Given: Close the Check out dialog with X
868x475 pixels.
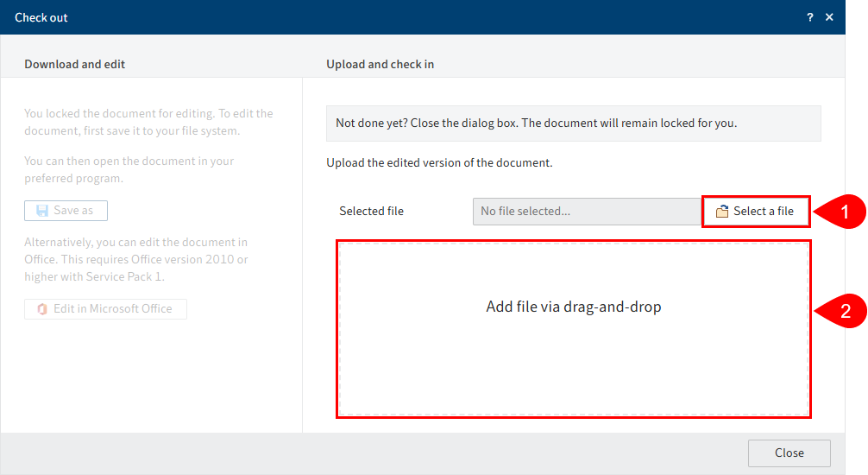Looking at the screenshot, I should pyautogui.click(x=829, y=17).
